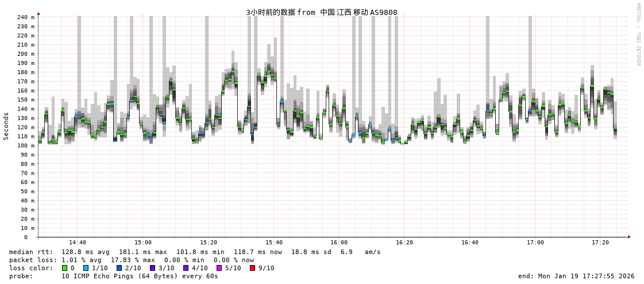Select the blue 2/10 loss color box
Viewport: 644px width, 284px height.
click(119, 268)
